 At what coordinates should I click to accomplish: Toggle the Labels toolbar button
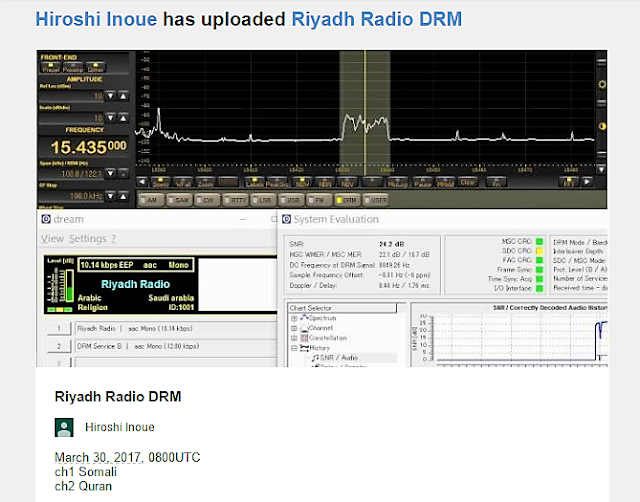pyautogui.click(x=255, y=182)
